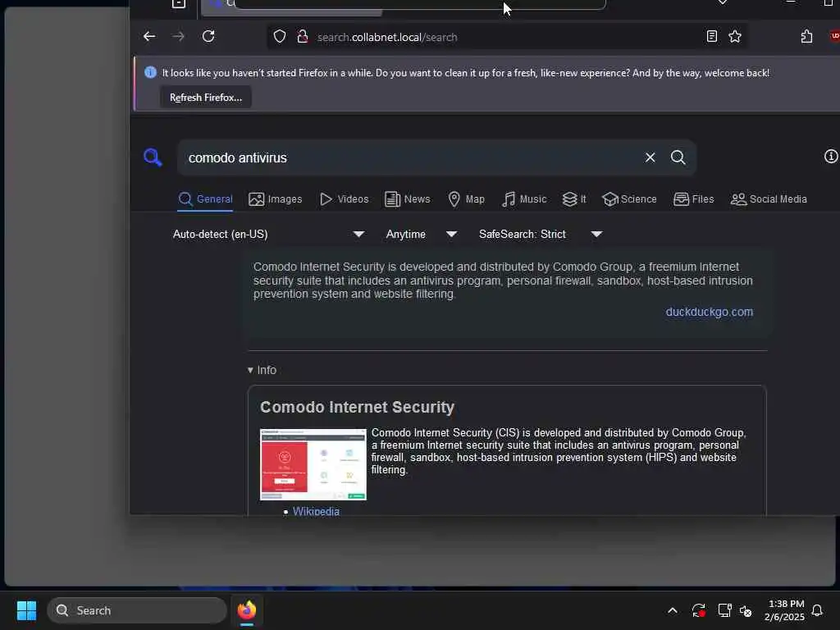This screenshot has height=630, width=840.
Task: Switch to the Files tab
Action: tap(694, 199)
